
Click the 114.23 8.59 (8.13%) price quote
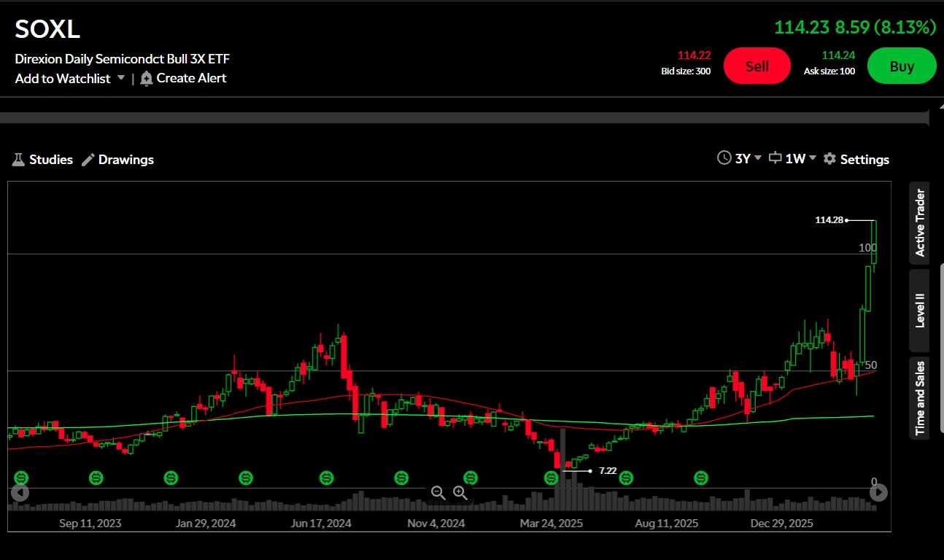click(x=855, y=28)
